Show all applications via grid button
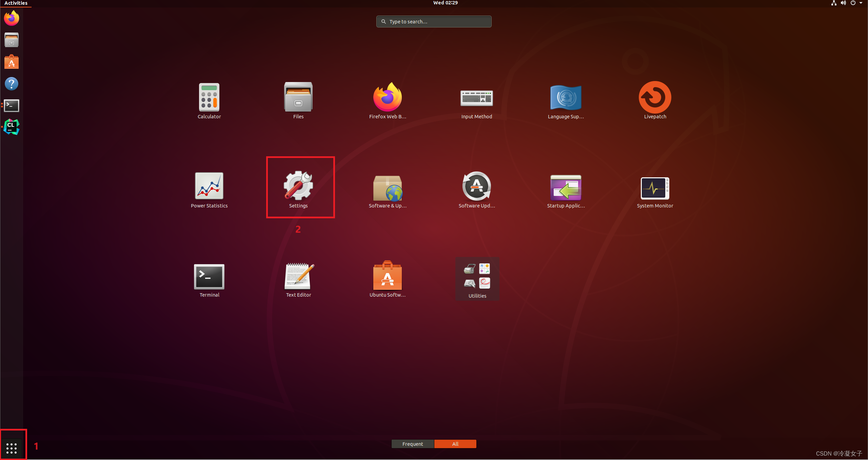This screenshot has height=460, width=868. click(x=12, y=447)
